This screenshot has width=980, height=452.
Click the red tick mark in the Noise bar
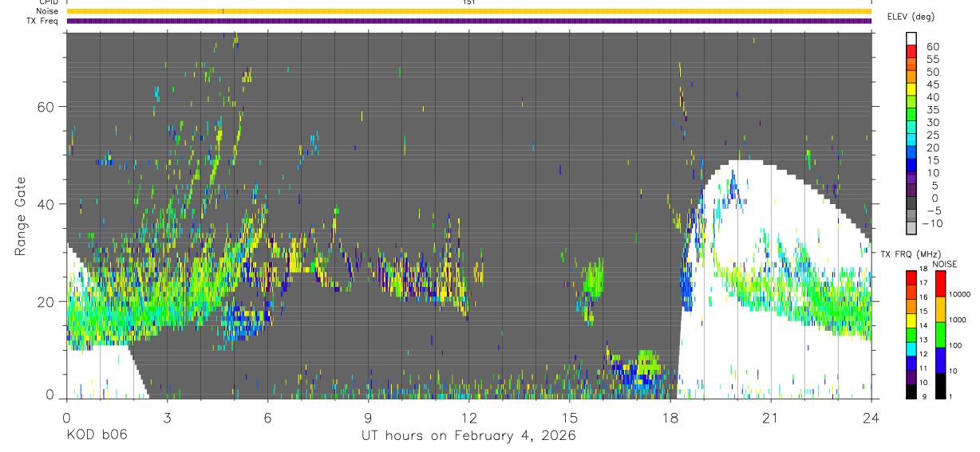pyautogui.click(x=223, y=11)
